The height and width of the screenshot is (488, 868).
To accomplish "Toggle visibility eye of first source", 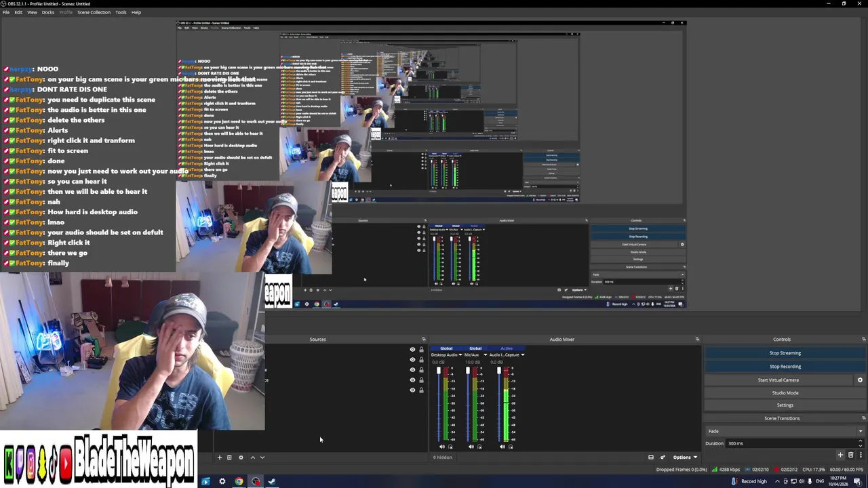I will coord(412,350).
